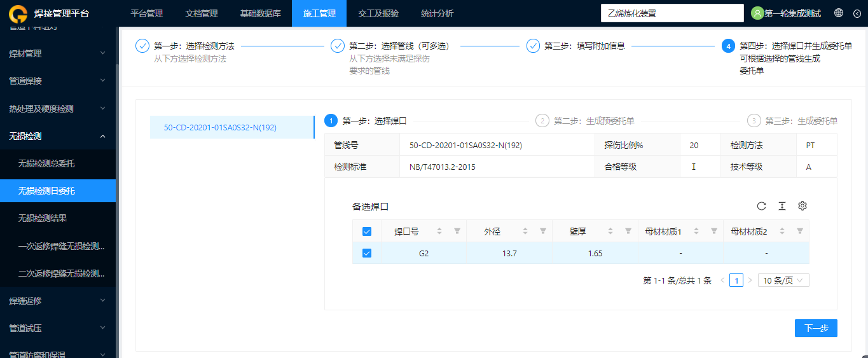Screen dimensions: 868x358
Task: Open the 基础数据库 top tab
Action: pos(260,13)
